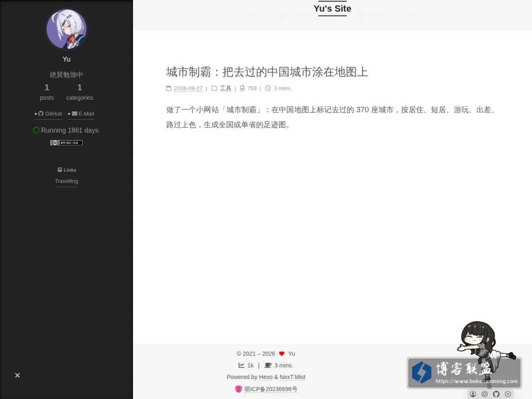Screen dimensions: 532x399
Task: Go to Yu's Site home title
Action: pos(332,8)
